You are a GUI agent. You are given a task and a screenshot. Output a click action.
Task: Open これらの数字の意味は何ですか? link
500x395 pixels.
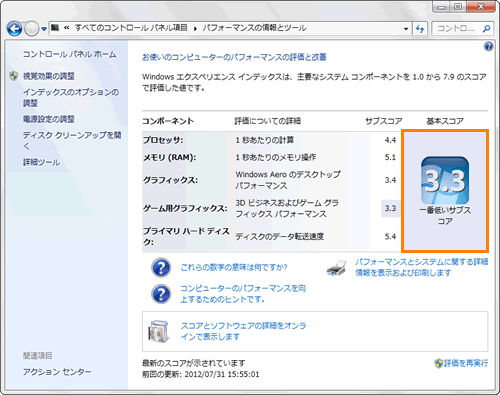coord(234,267)
